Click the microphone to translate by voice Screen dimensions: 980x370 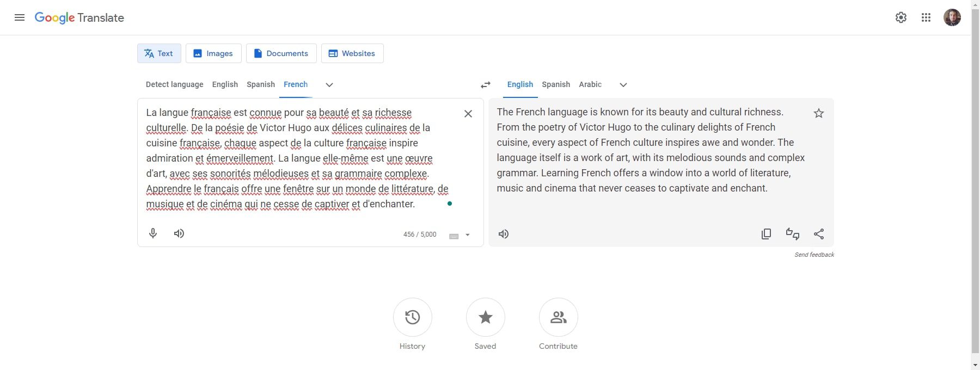(x=152, y=233)
